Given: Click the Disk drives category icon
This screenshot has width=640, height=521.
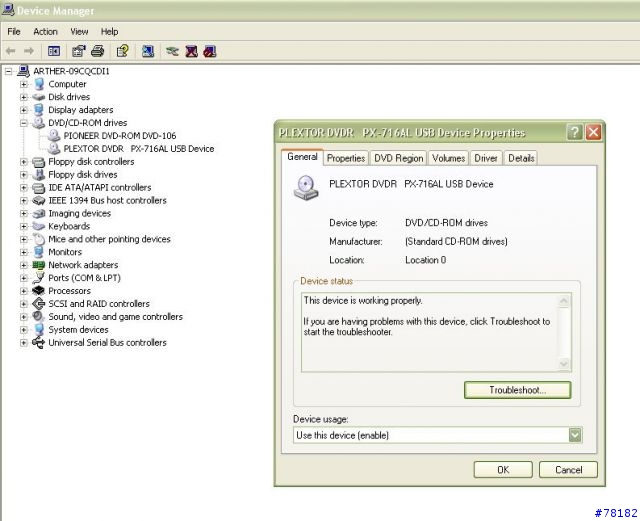Looking at the screenshot, I should [x=39, y=97].
